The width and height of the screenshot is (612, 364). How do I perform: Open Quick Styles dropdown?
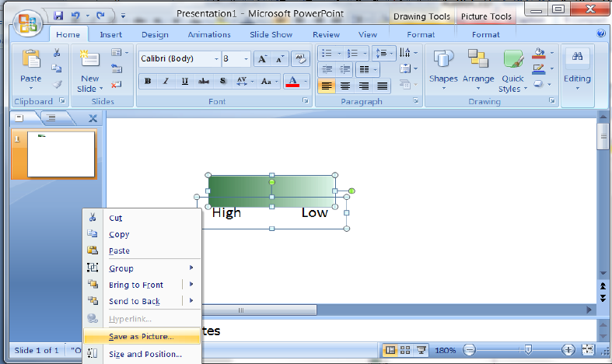pos(512,71)
